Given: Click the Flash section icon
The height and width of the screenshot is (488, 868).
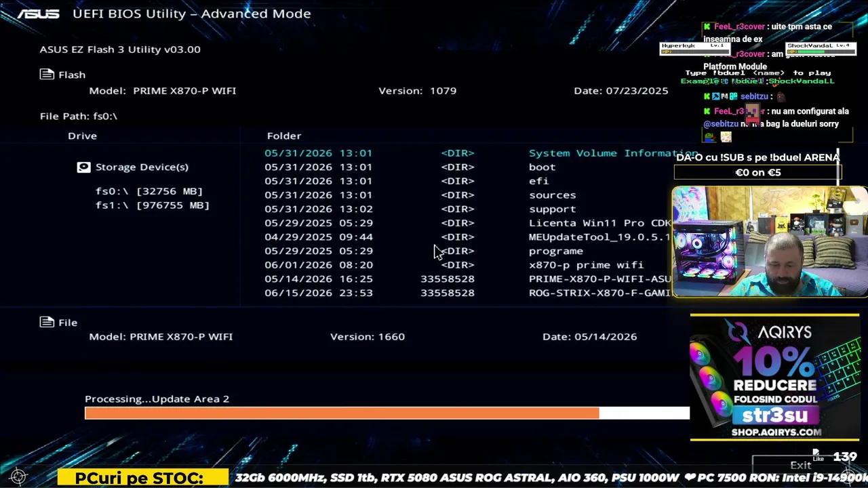Looking at the screenshot, I should click(47, 75).
